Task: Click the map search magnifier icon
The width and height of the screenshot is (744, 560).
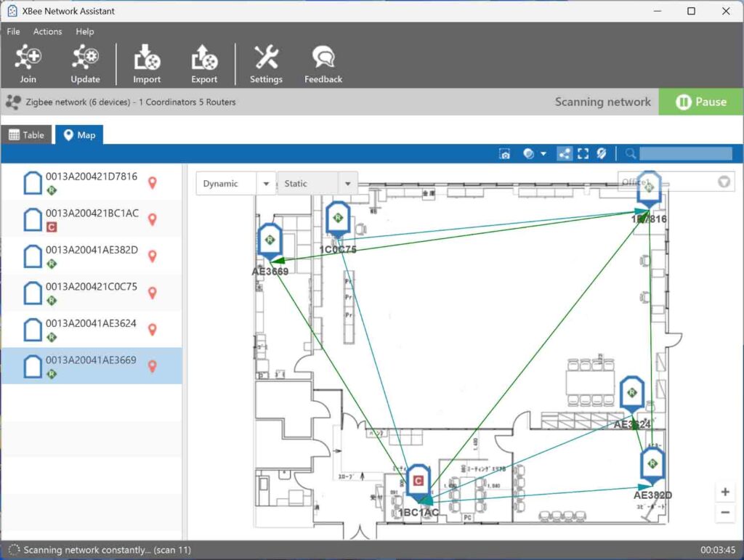Action: point(630,154)
